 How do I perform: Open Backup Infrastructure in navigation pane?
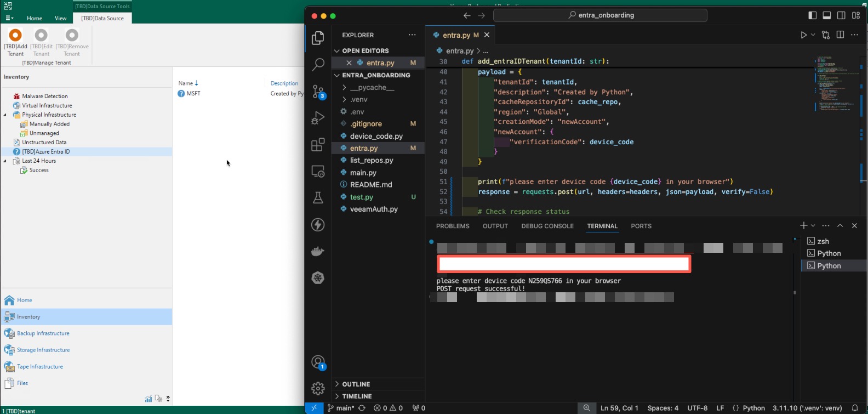coord(43,333)
